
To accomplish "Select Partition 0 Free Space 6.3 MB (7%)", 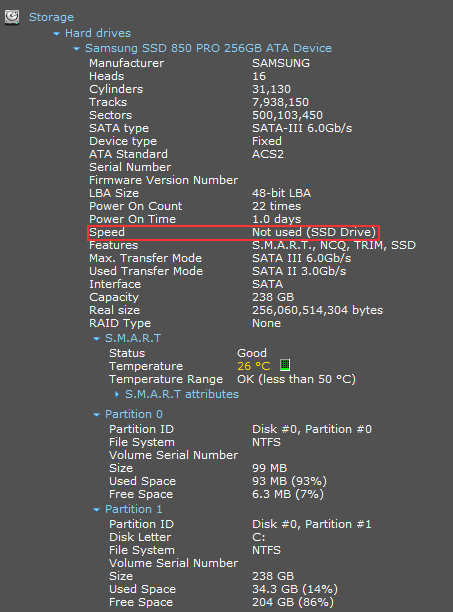I will point(288,494).
